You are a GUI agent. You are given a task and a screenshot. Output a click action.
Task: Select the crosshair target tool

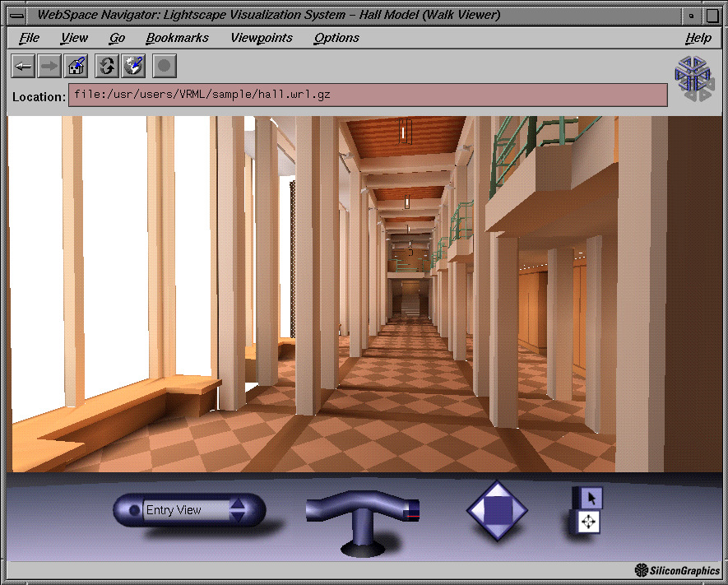pos(589,522)
